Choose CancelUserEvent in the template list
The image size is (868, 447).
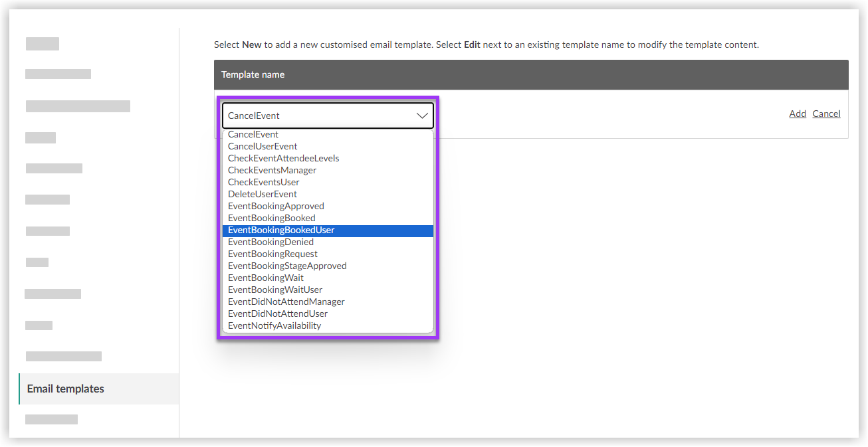263,147
